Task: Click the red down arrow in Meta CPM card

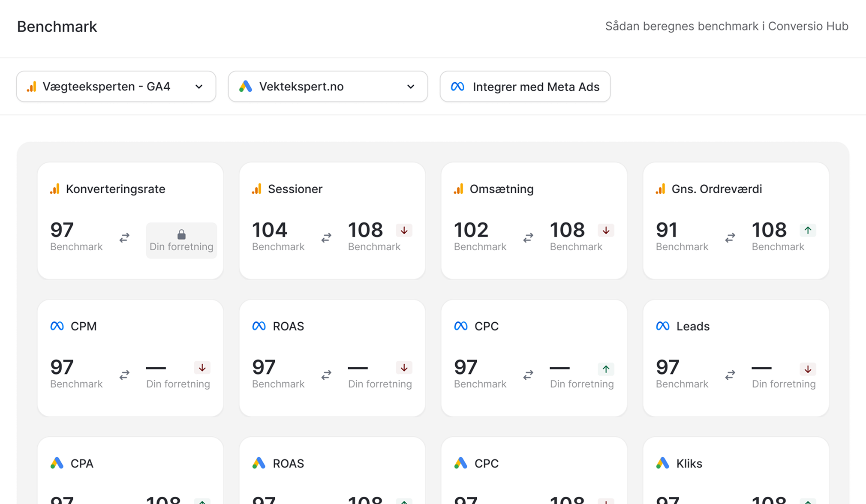Action: point(202,368)
